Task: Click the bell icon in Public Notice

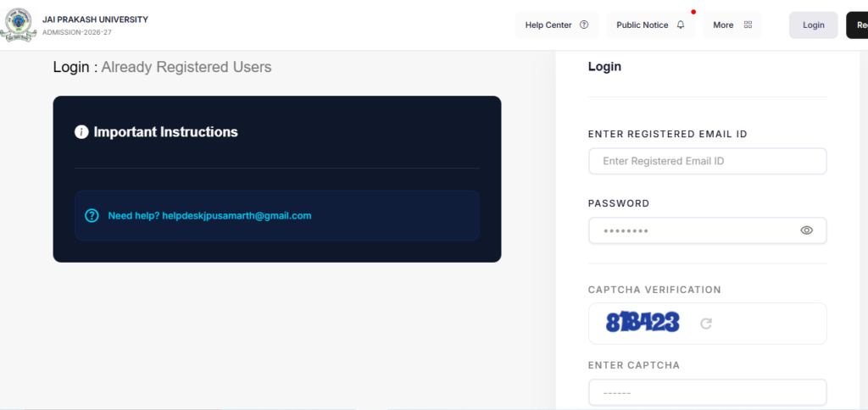Action: pos(681,25)
